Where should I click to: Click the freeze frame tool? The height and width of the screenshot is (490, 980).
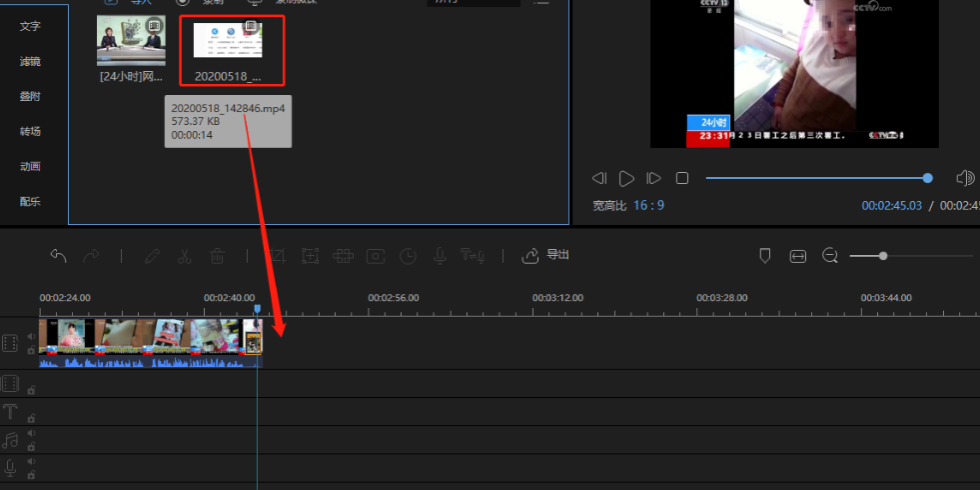coord(376,256)
